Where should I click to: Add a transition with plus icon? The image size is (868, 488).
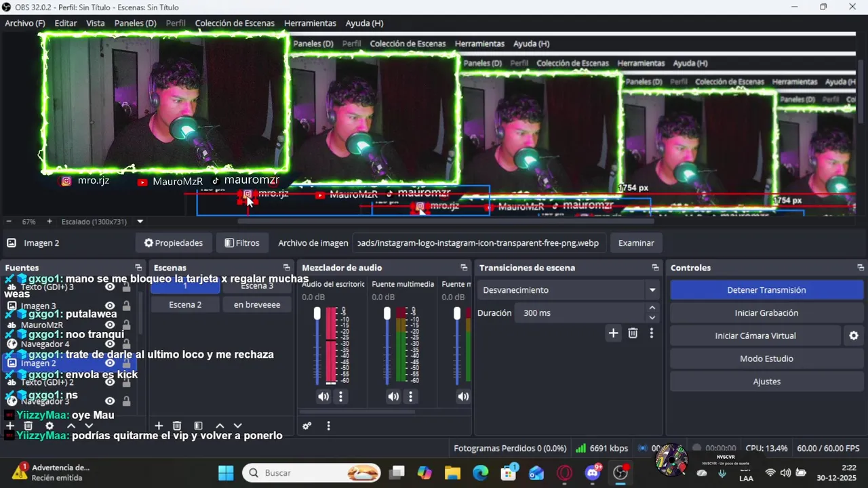(613, 333)
